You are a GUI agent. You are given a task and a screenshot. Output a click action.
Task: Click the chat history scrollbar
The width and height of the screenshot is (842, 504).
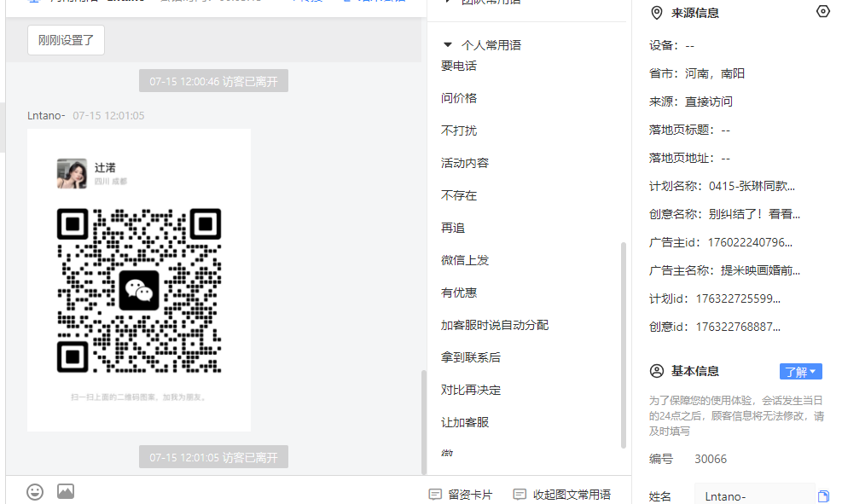(424, 422)
